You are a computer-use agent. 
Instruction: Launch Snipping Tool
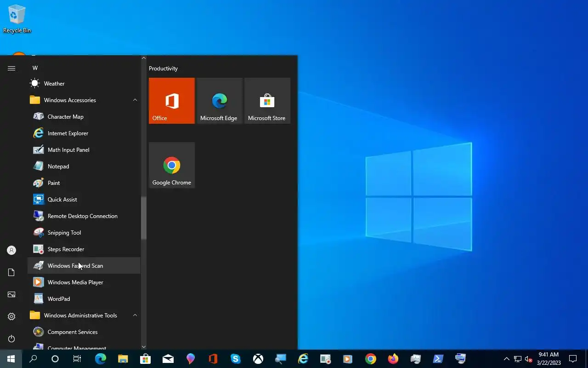[84, 233]
